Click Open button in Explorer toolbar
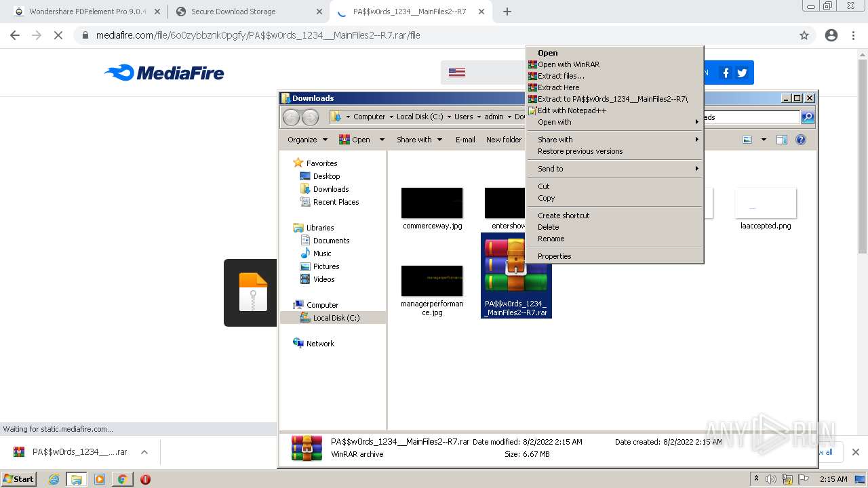This screenshot has width=868, height=488. point(355,140)
